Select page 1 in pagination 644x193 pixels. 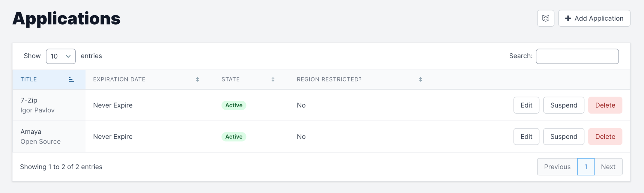pos(586,167)
